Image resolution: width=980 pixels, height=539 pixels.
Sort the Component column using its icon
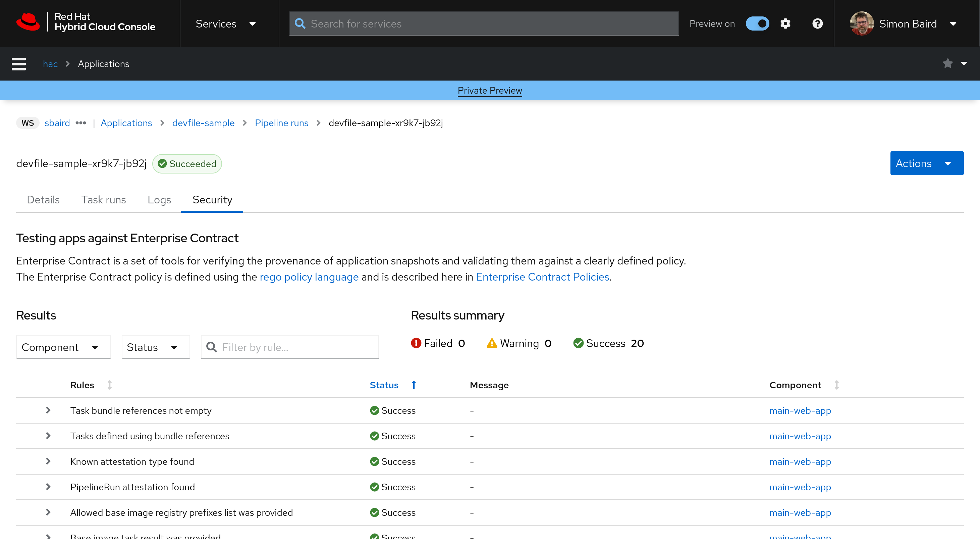[x=836, y=385]
